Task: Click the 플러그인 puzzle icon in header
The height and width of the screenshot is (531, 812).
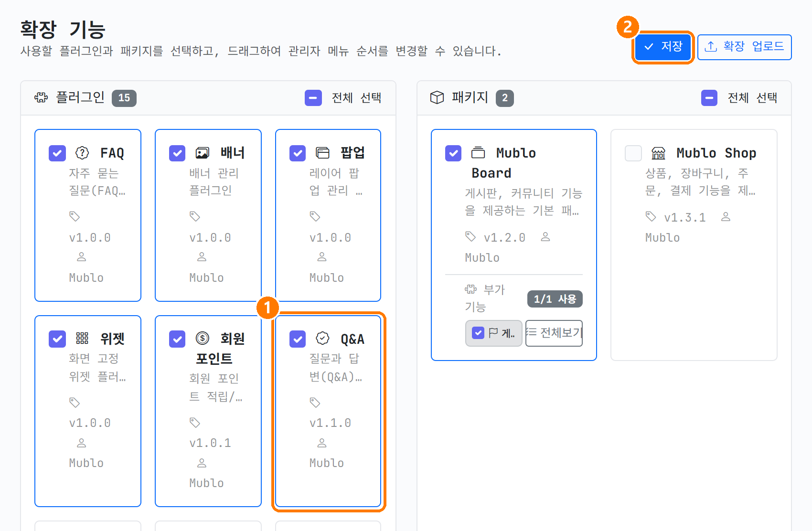Action: (x=41, y=98)
